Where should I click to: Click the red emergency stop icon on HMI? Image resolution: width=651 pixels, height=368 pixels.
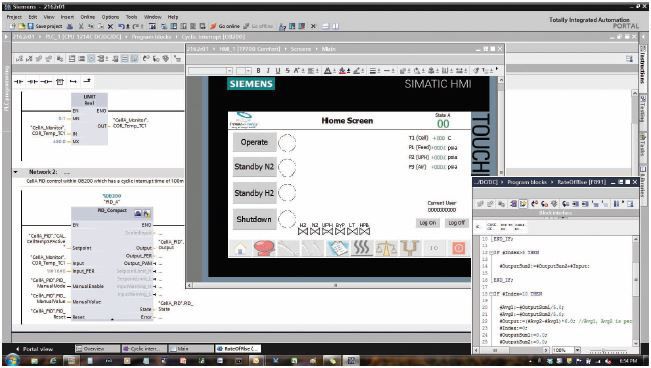(264, 248)
